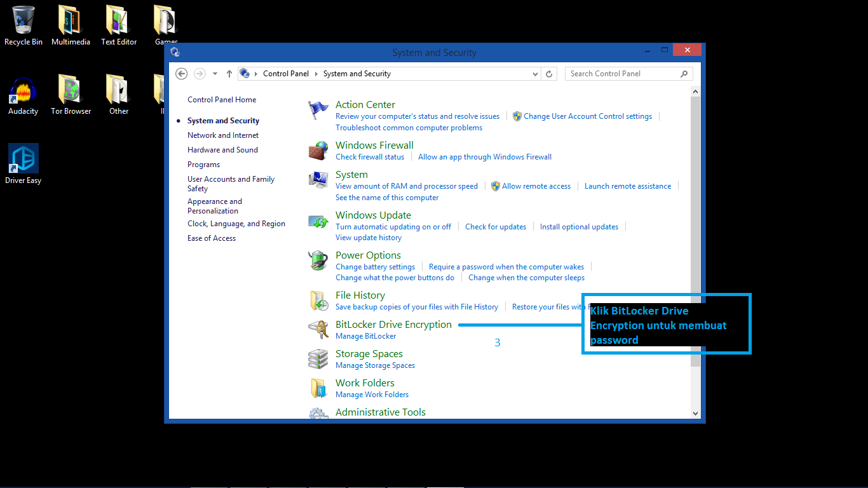Click the Windows Firewall brick wall icon

(x=318, y=151)
